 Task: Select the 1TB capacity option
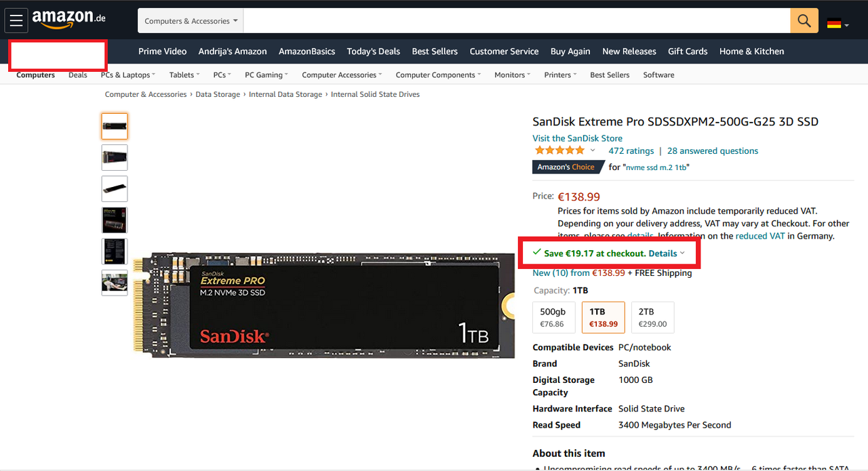[604, 317]
